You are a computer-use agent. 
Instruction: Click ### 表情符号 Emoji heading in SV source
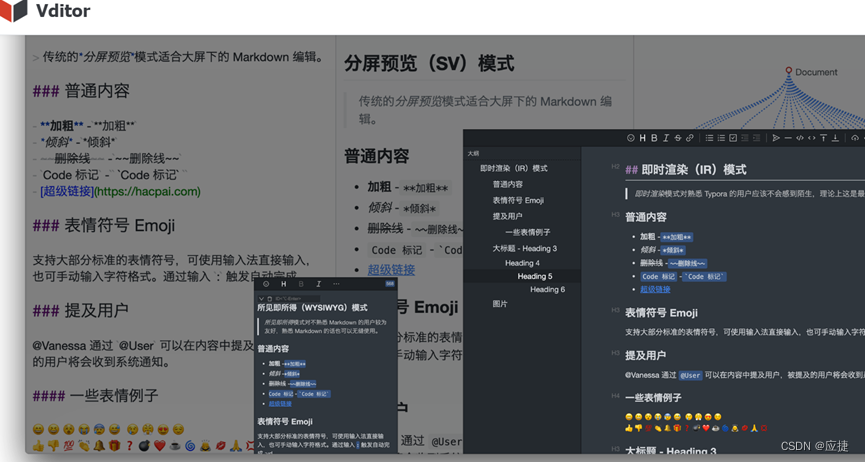(104, 225)
